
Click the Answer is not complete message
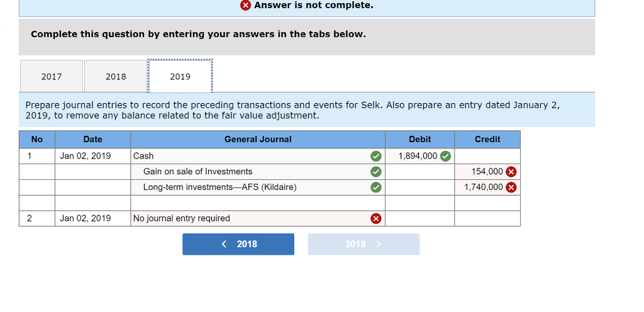tap(314, 5)
